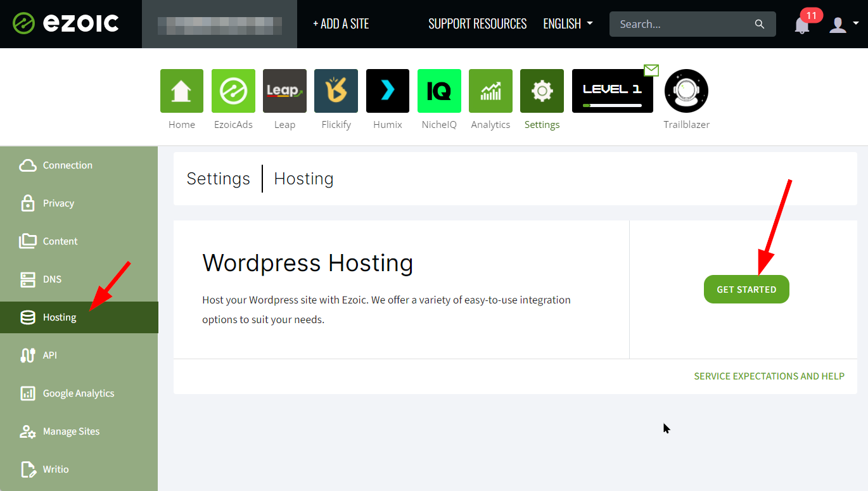Open Google Analytics in sidebar

79,393
